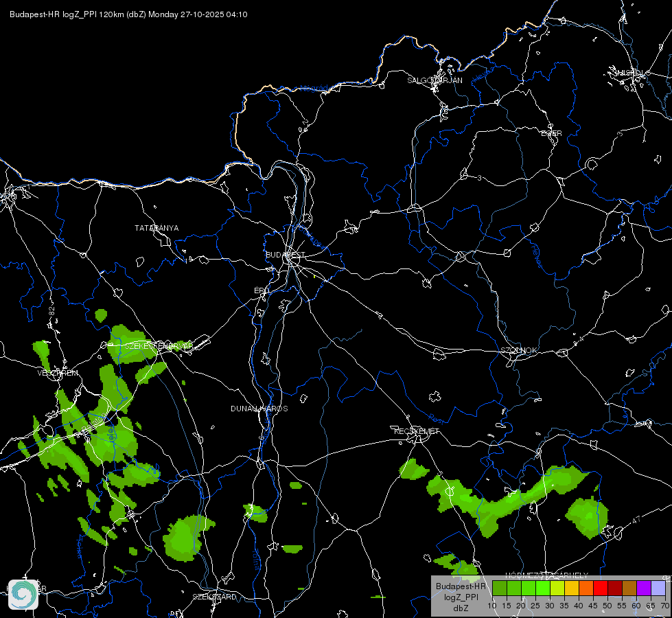672x618 pixels.
Task: Click the legend scale value '70'
Action: click(664, 606)
